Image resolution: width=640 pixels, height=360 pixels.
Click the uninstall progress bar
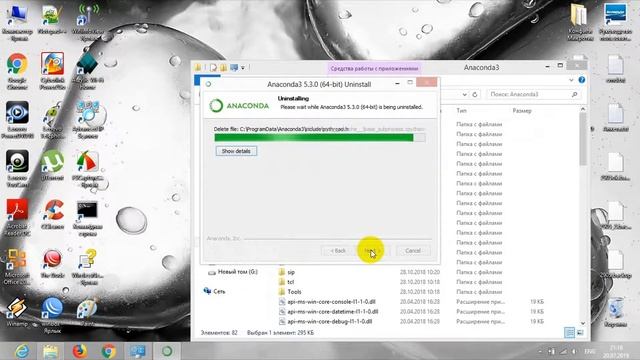click(x=320, y=138)
